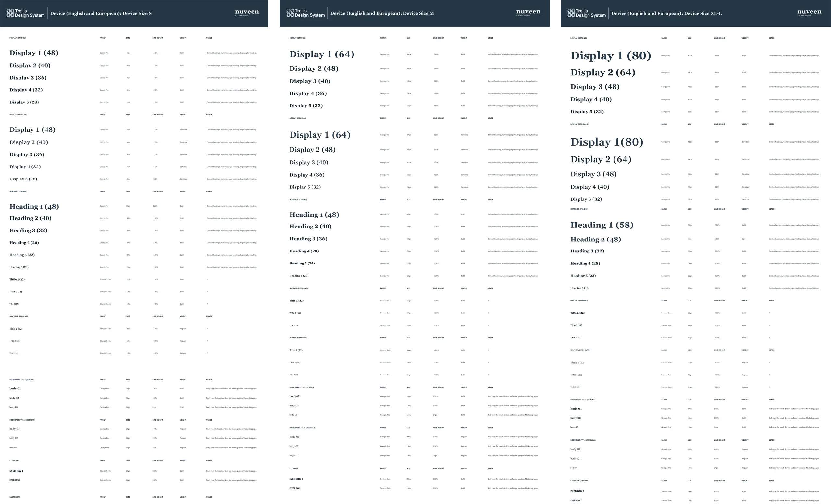
Task: Select 'Title 1 (22)' nav title on Device Size M
Action: click(x=296, y=301)
